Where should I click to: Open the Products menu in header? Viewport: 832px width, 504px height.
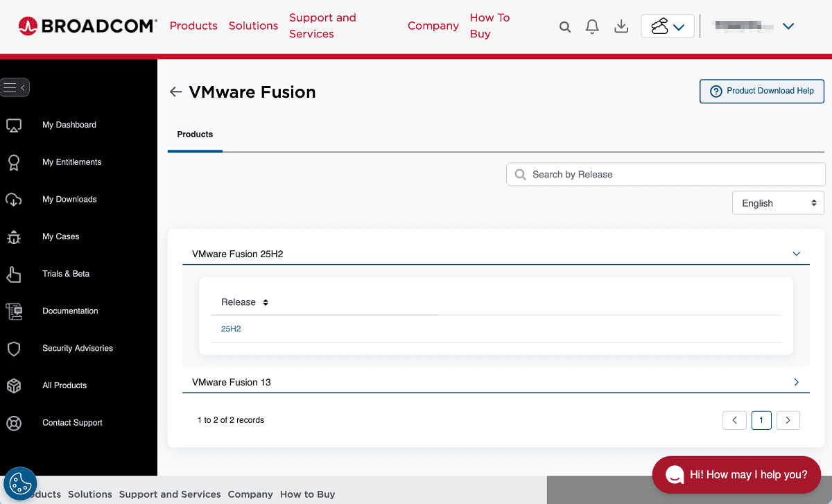193,26
